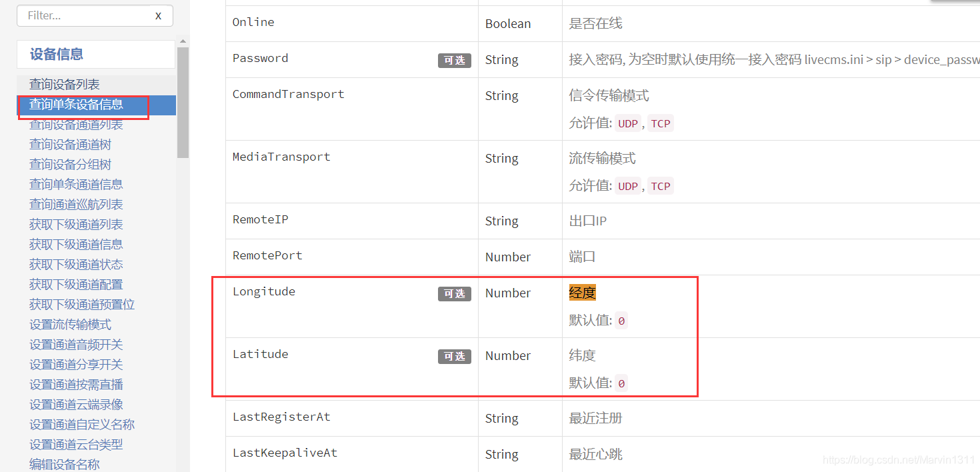Click 获取下级通道状态 sidebar link

[76, 265]
